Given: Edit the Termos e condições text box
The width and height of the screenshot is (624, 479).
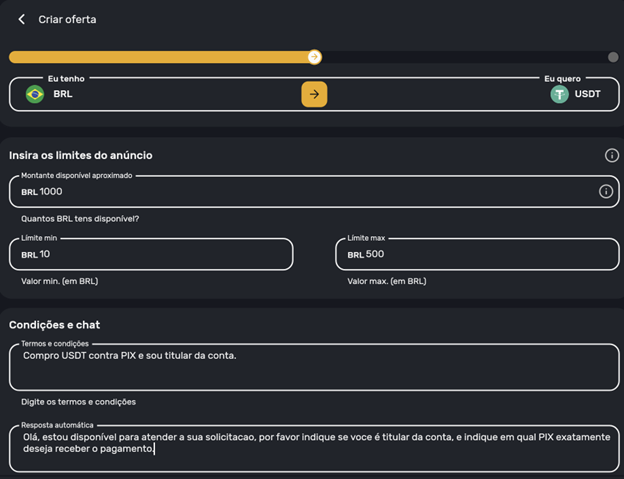Looking at the screenshot, I should pos(313,367).
